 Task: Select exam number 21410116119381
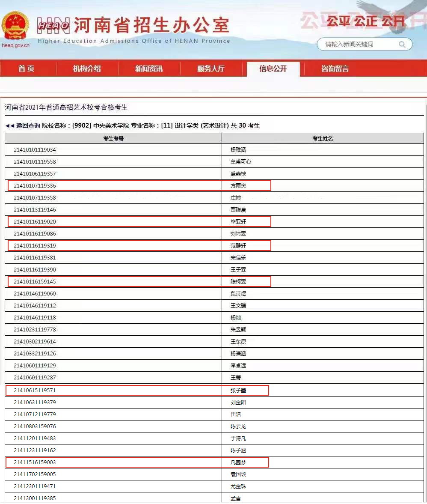pos(35,258)
